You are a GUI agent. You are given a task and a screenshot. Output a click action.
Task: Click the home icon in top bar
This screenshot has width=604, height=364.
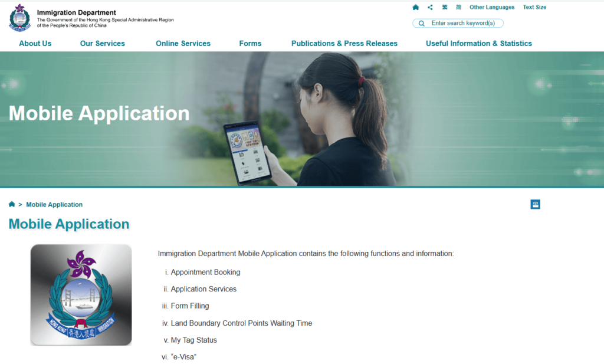(x=416, y=7)
